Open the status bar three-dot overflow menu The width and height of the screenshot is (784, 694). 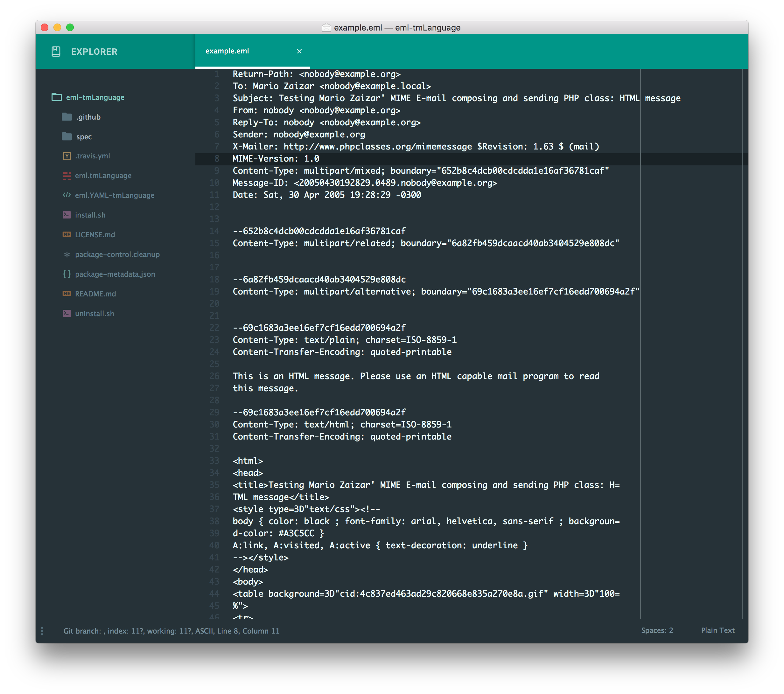click(x=42, y=631)
